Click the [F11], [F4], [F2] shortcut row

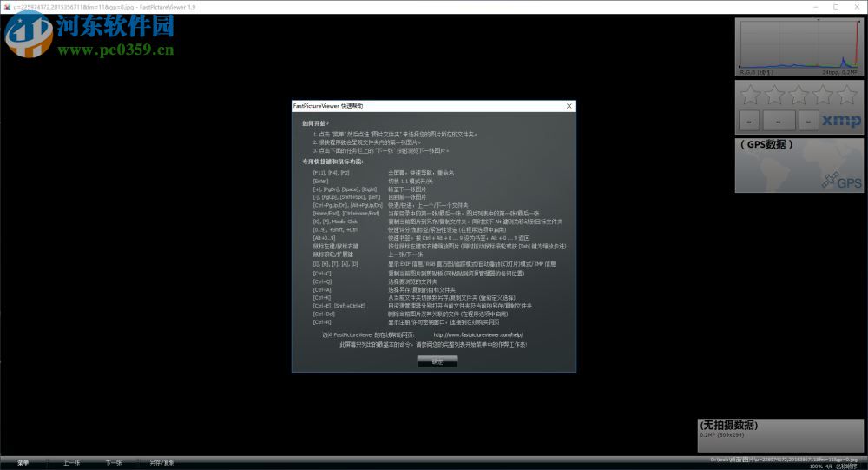pos(383,173)
